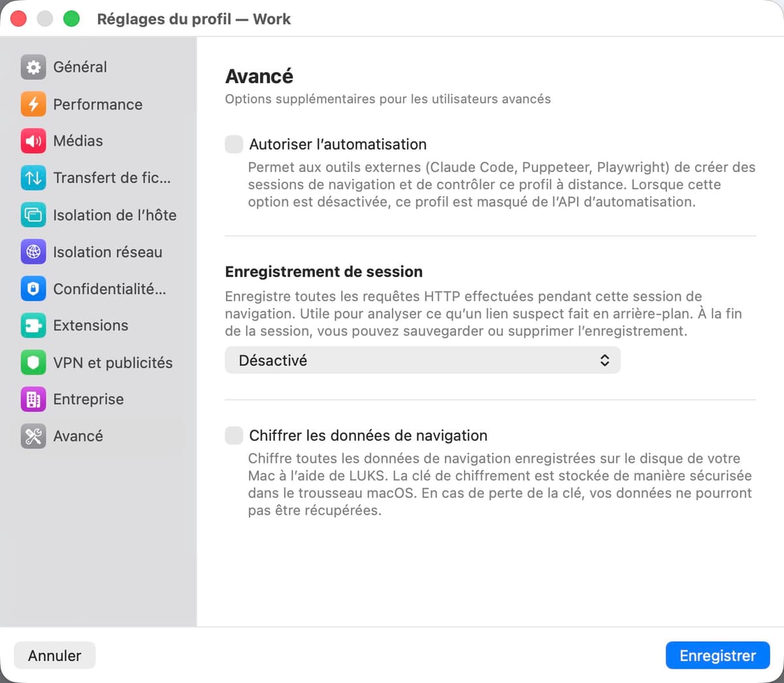Screen dimensions: 784x683
Task: Tick the Chiffrer les données de navigation checkbox
Action: (234, 435)
